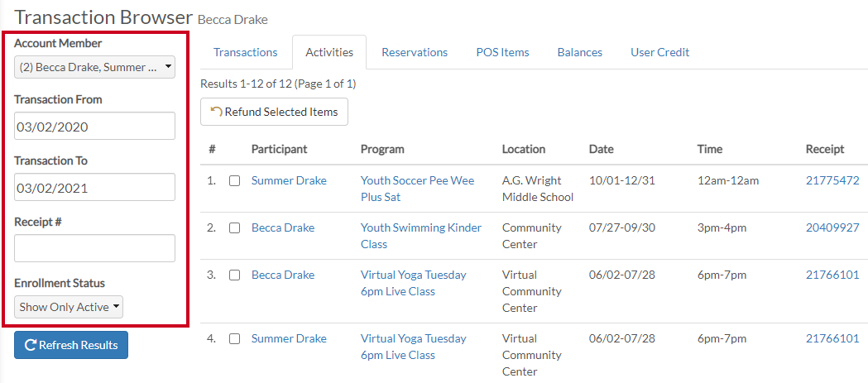Open the Account Member dropdown
This screenshot has width=868, height=383.
[94, 68]
